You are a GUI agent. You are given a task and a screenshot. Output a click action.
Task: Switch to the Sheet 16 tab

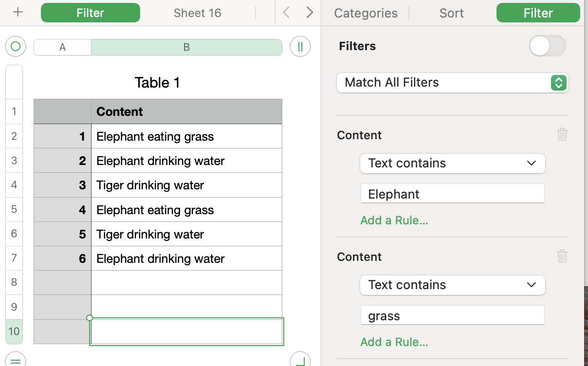click(197, 13)
